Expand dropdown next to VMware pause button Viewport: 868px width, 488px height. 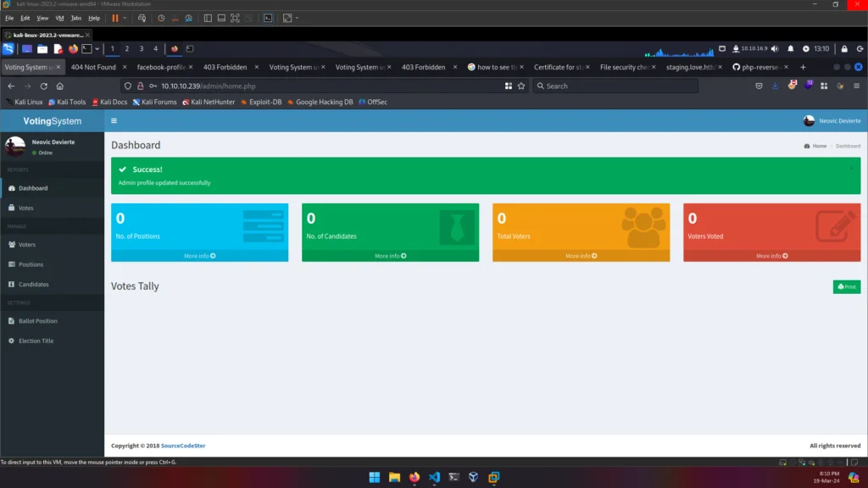[125, 19]
